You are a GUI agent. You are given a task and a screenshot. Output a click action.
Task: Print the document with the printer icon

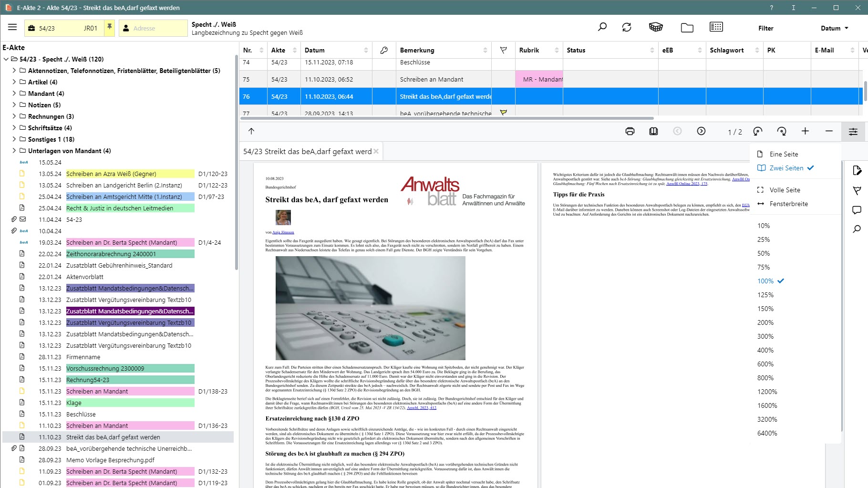[x=630, y=131]
